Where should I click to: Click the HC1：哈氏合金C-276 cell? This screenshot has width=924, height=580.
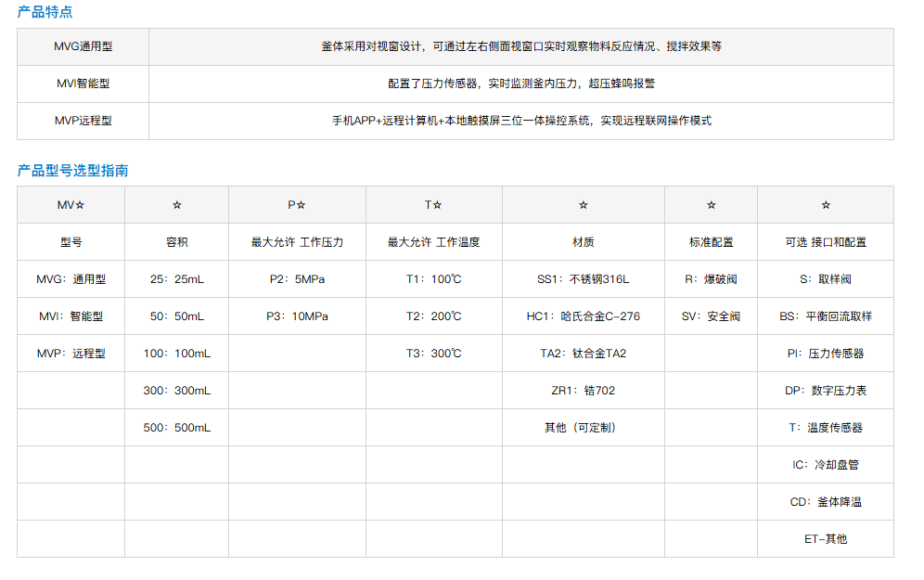584,316
